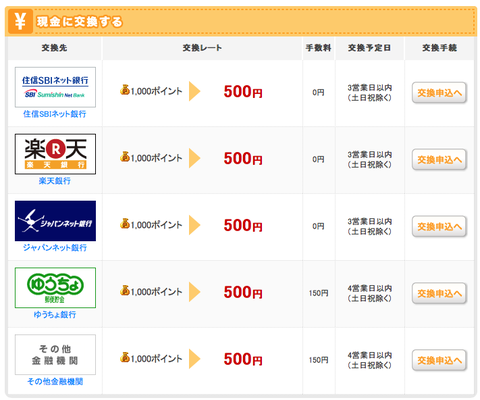Click 交換申込へ for ジャパンネット銀行
This screenshot has height=400, width=480.
(x=439, y=226)
